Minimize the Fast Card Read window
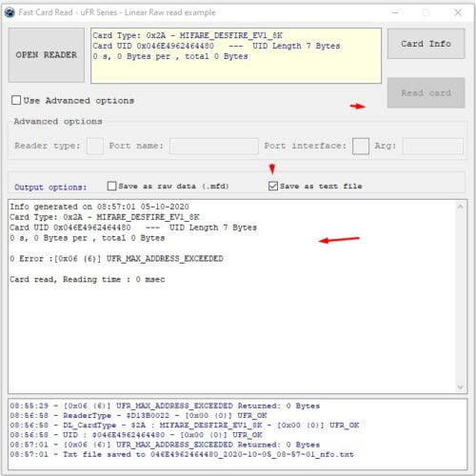 click(x=395, y=12)
